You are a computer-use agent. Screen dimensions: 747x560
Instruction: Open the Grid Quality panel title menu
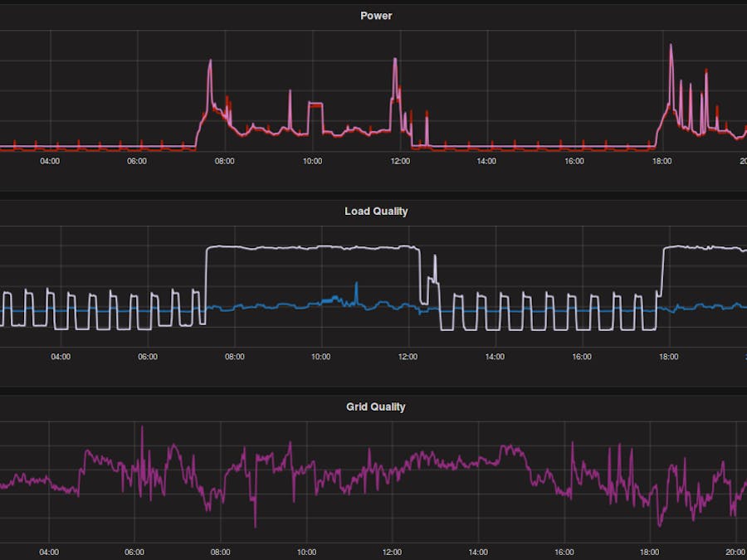(375, 407)
